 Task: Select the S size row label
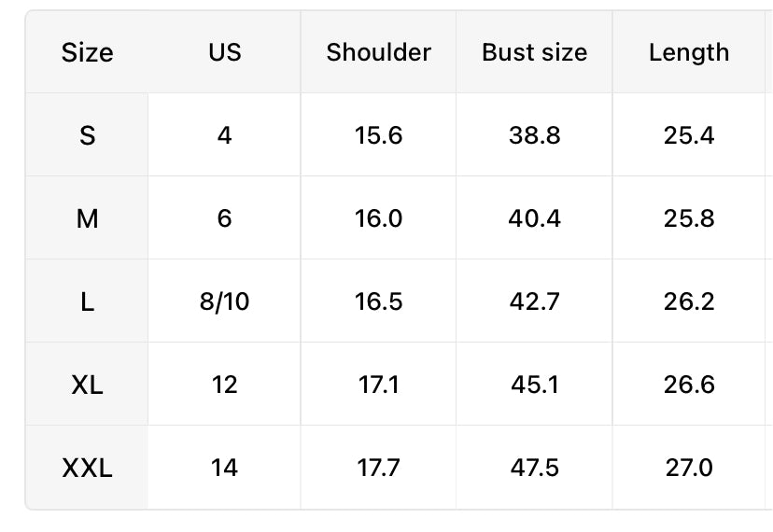pyautogui.click(x=87, y=135)
